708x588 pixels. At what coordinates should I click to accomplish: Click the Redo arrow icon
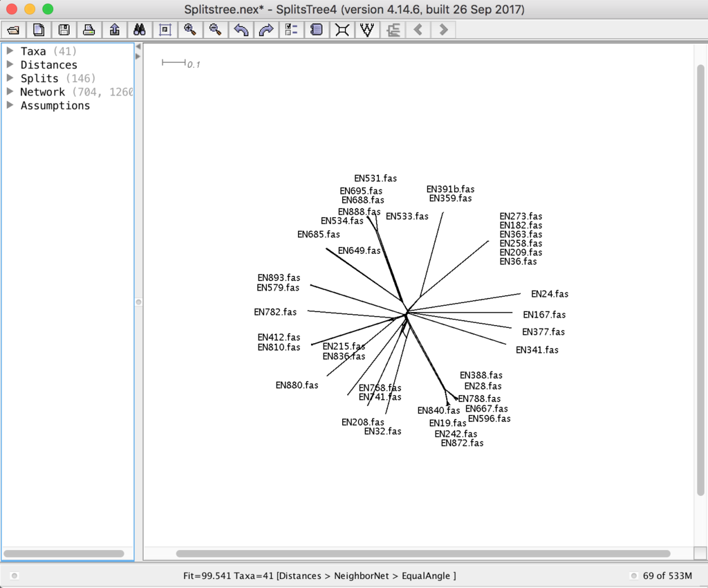click(266, 30)
